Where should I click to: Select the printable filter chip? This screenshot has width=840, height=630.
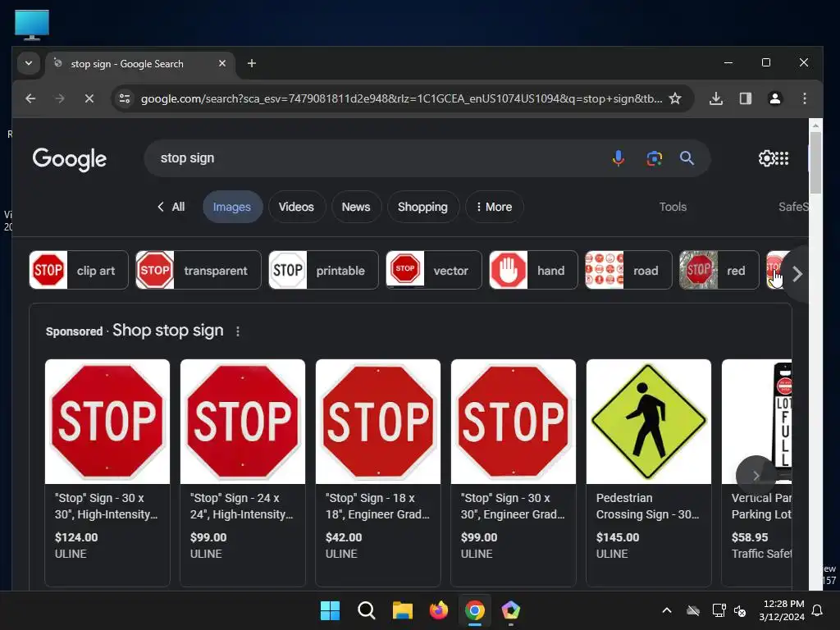[323, 270]
